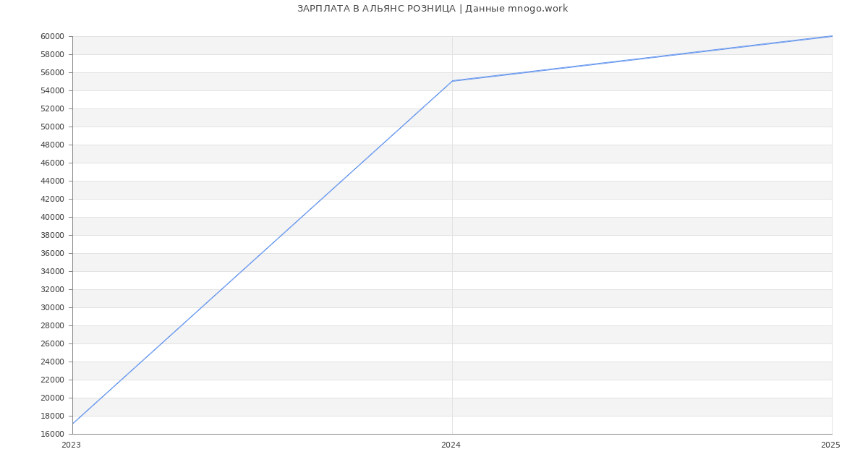Click the 48000 y-axis label
Screen dimensions: 868x470
53,145
